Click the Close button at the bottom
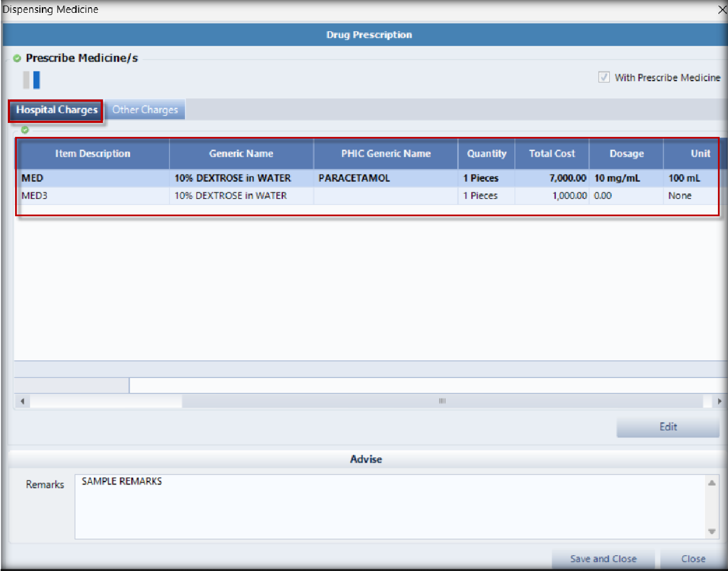Image resolution: width=728 pixels, height=571 pixels. tap(693, 559)
